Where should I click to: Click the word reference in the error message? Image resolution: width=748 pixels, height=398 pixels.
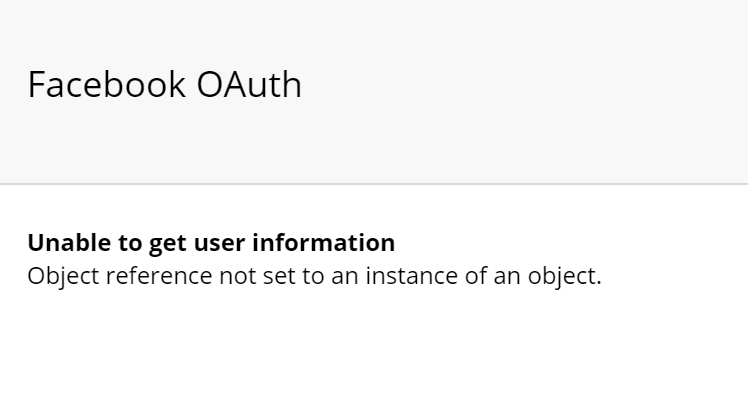[x=159, y=276]
